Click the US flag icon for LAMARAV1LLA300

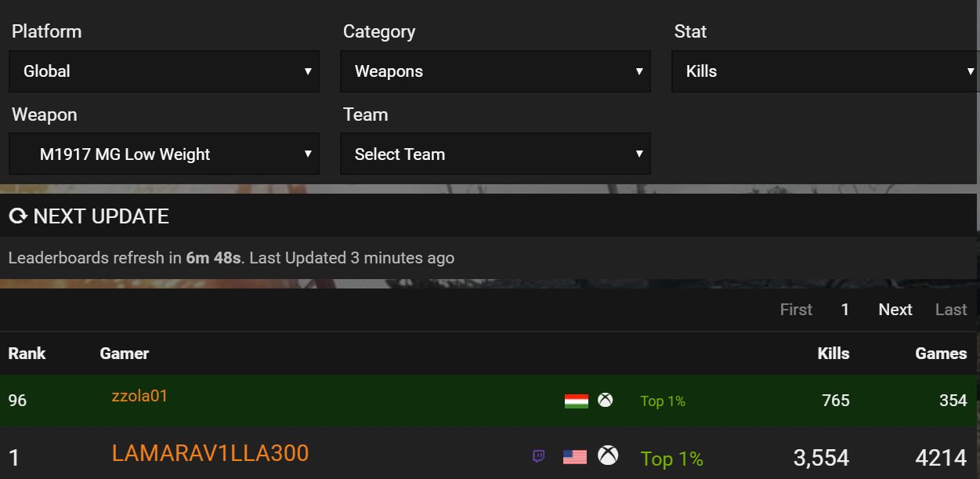575,456
